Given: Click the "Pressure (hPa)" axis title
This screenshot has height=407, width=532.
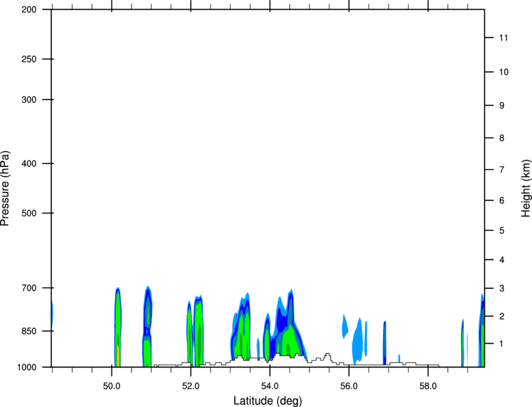Looking at the screenshot, I should pos(5,188).
